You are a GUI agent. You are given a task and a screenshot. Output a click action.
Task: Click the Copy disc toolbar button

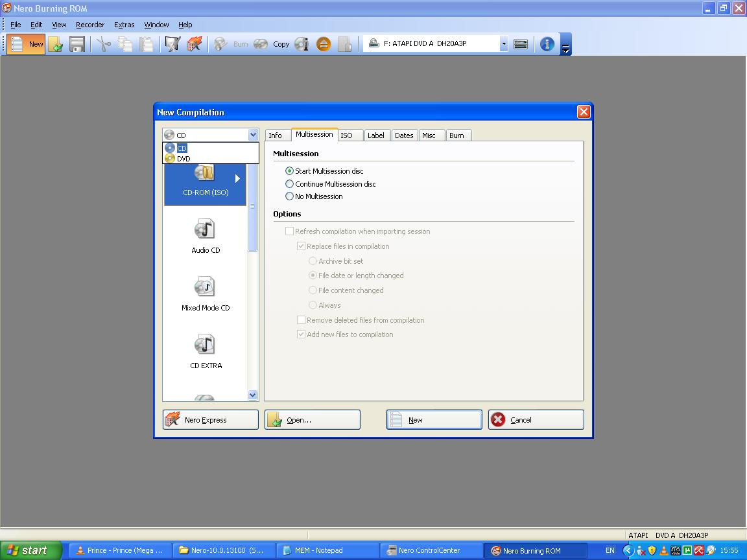tap(272, 44)
